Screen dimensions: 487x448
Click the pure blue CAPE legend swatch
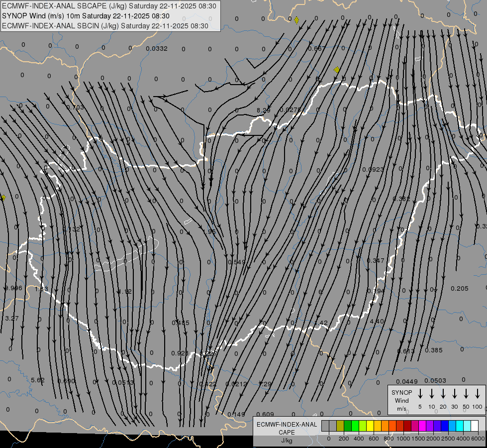(x=445, y=426)
